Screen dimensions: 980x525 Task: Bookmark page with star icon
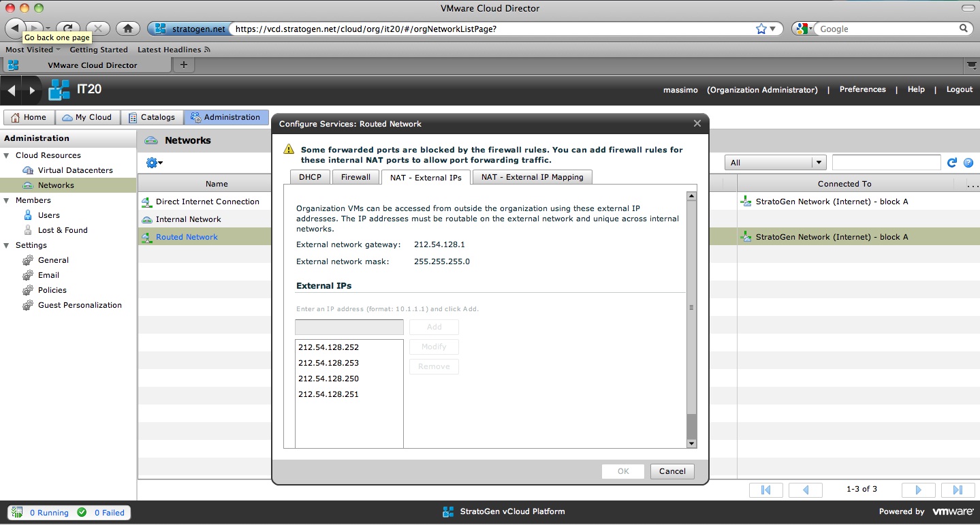tap(761, 29)
